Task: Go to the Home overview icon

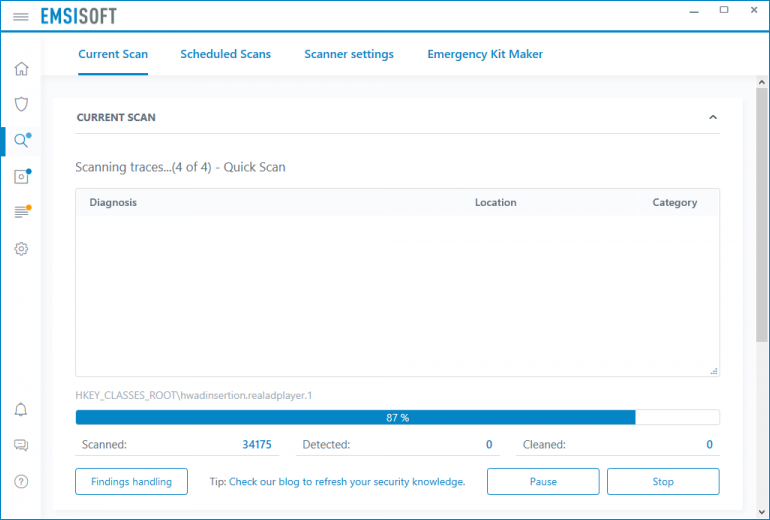Action: click(21, 69)
